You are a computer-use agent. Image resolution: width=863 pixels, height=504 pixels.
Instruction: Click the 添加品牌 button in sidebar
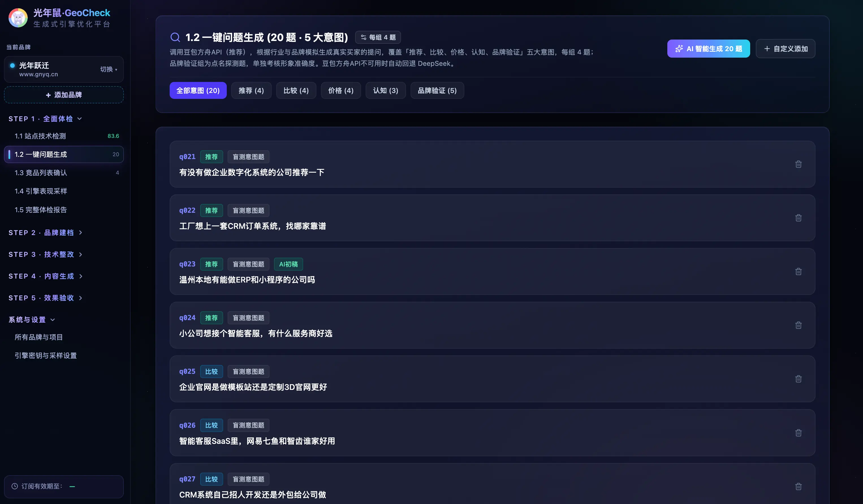(x=64, y=95)
